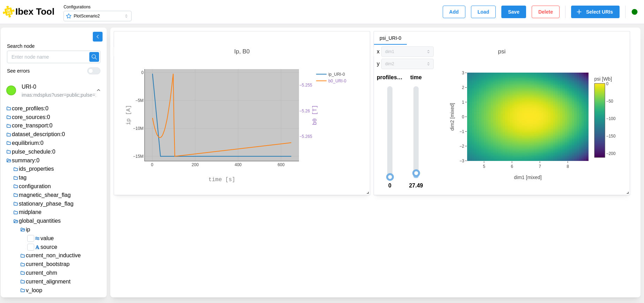
Task: Select the equilibrium:0 tree label
Action: point(28,143)
